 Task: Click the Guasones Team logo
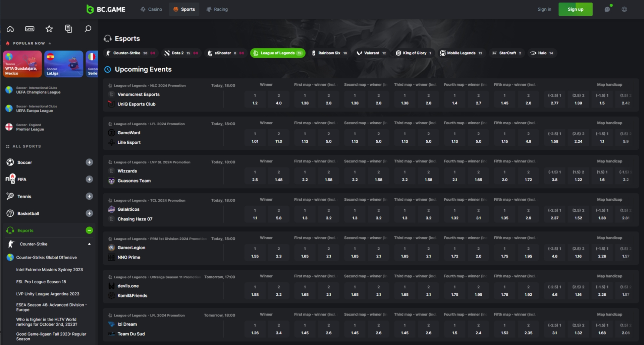112,181
